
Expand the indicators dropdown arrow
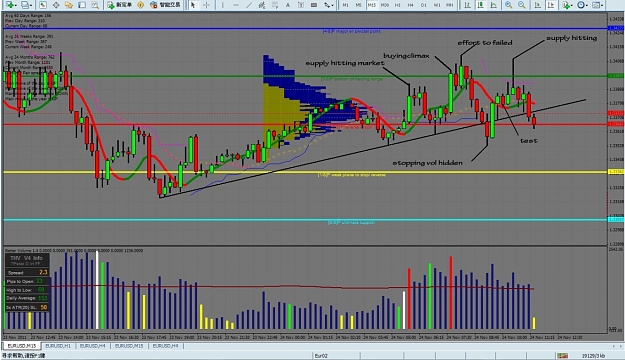(x=572, y=5)
